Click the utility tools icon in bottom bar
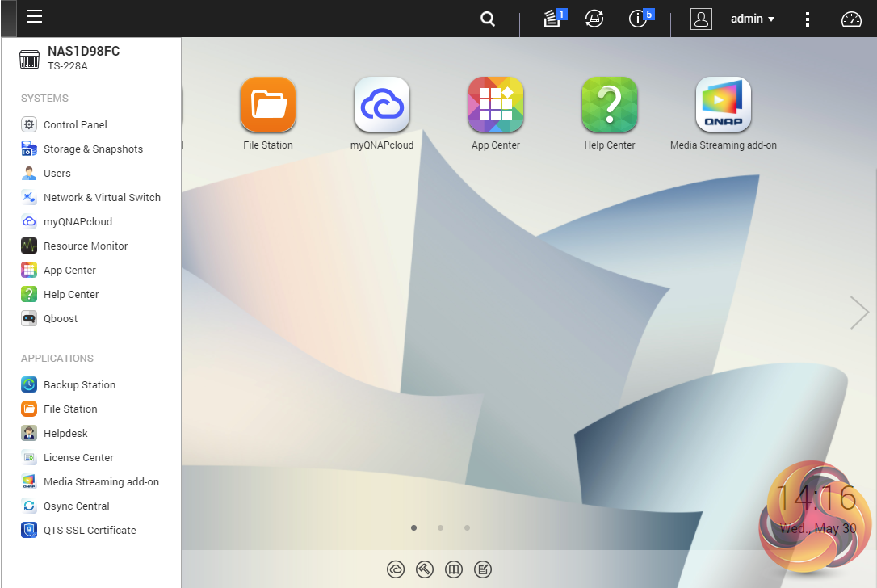Image resolution: width=877 pixels, height=588 pixels. pyautogui.click(x=425, y=569)
